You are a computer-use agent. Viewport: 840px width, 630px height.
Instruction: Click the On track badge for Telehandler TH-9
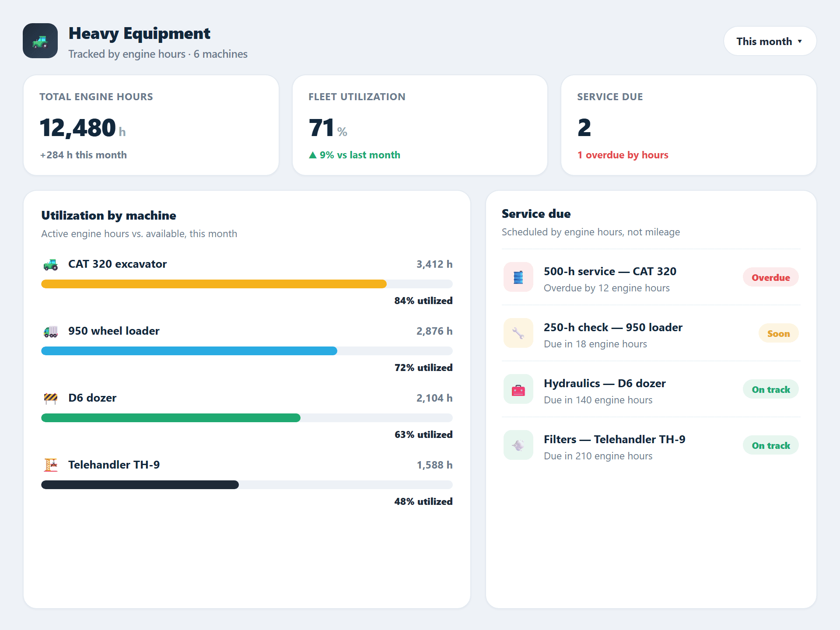click(770, 445)
